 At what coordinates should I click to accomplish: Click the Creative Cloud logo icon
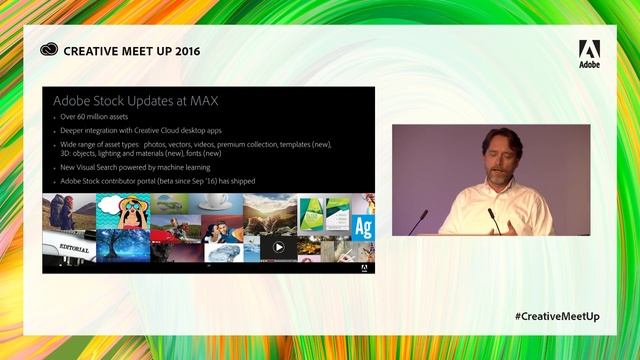click(49, 50)
